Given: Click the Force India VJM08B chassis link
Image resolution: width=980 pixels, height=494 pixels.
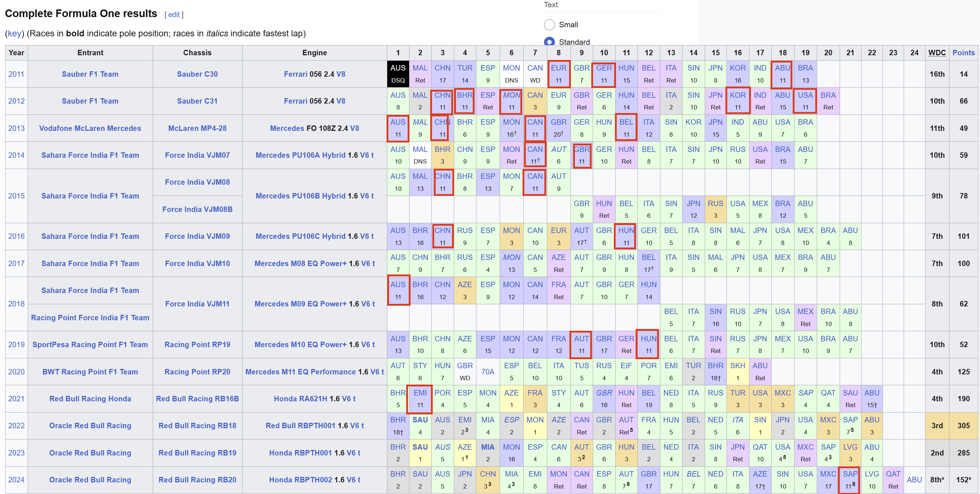Looking at the screenshot, I should point(197,209).
